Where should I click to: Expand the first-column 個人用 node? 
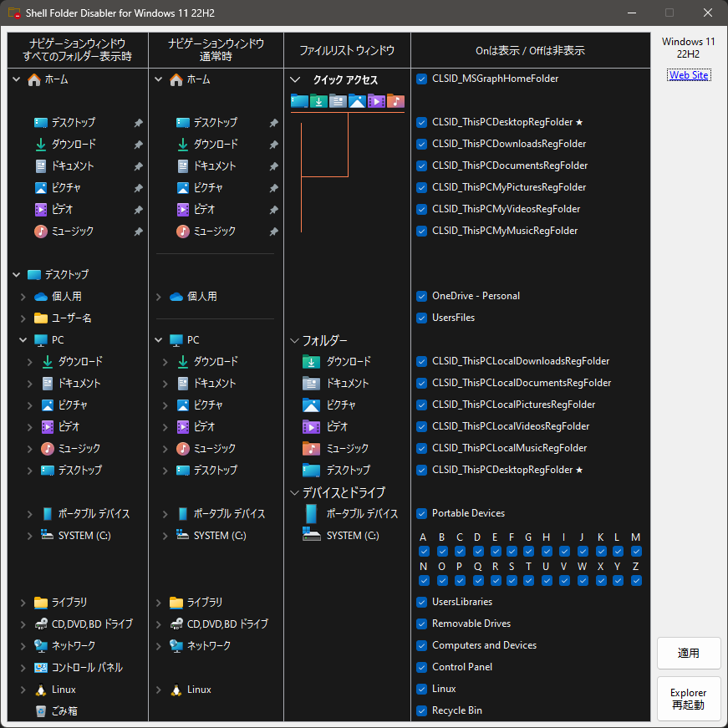coord(23,297)
